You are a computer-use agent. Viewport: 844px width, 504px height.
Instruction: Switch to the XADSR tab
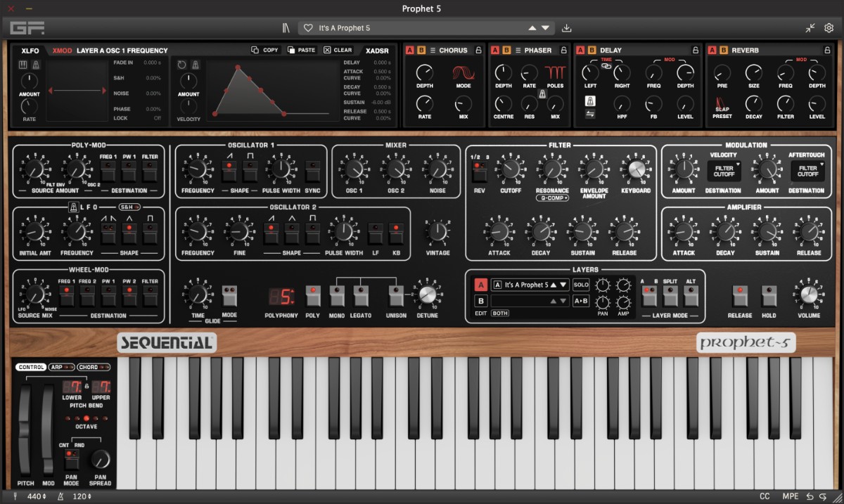pyautogui.click(x=378, y=51)
